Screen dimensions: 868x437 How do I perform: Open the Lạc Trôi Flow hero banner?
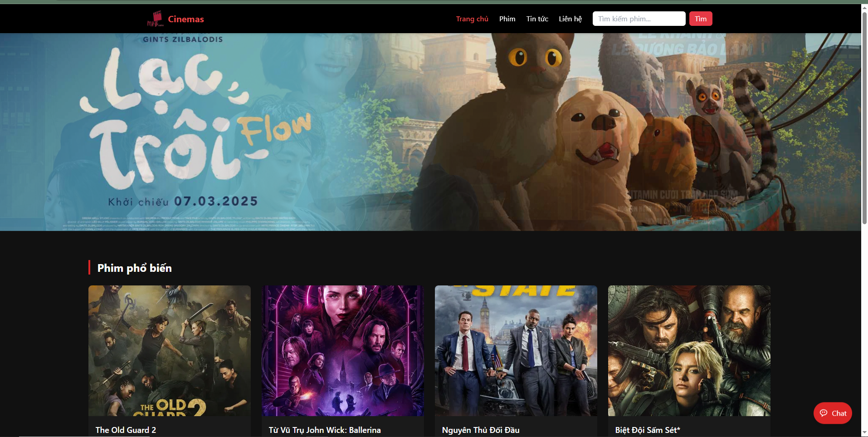point(430,132)
